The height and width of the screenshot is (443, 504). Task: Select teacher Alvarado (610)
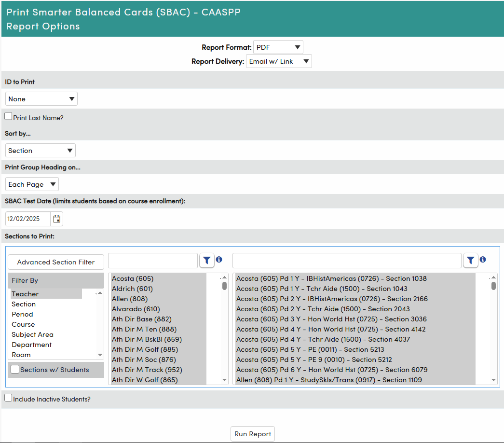click(159, 309)
